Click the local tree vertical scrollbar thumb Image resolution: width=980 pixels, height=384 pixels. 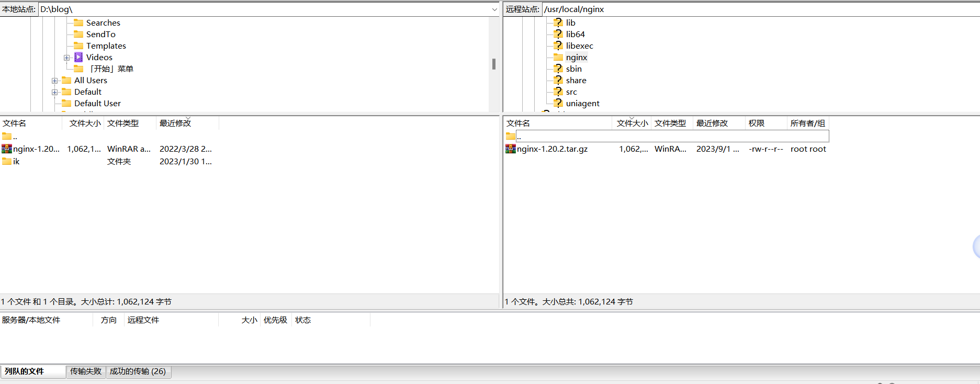coord(494,64)
